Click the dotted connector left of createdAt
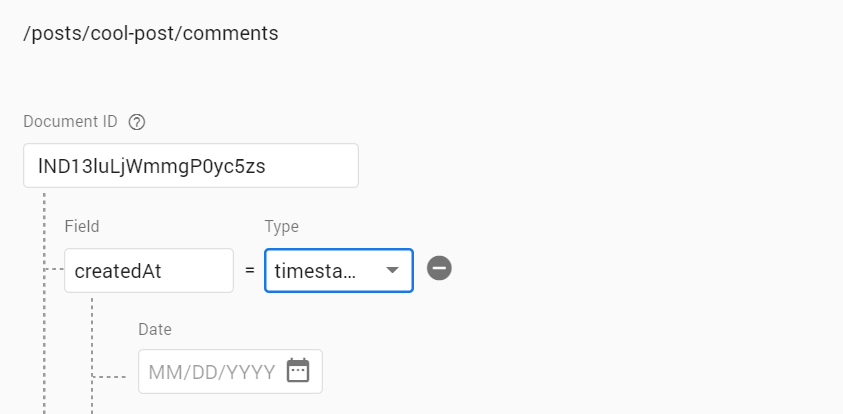The image size is (843, 414). (x=53, y=270)
